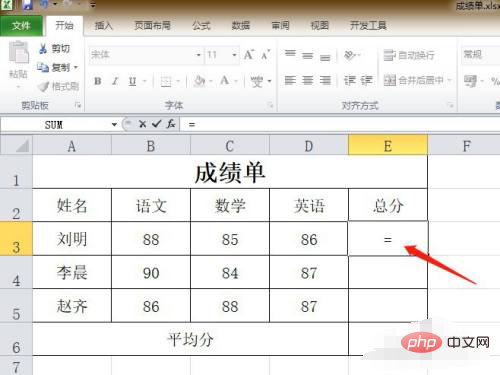Toggle Wrap Text (自动换行)
500x375 pixels.
[x=409, y=55]
